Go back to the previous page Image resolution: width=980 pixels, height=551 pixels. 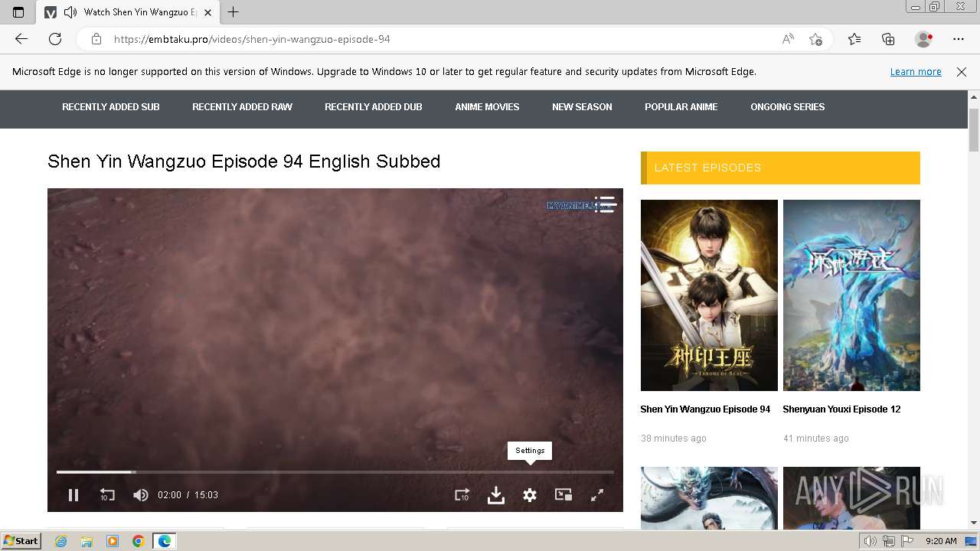(x=21, y=39)
